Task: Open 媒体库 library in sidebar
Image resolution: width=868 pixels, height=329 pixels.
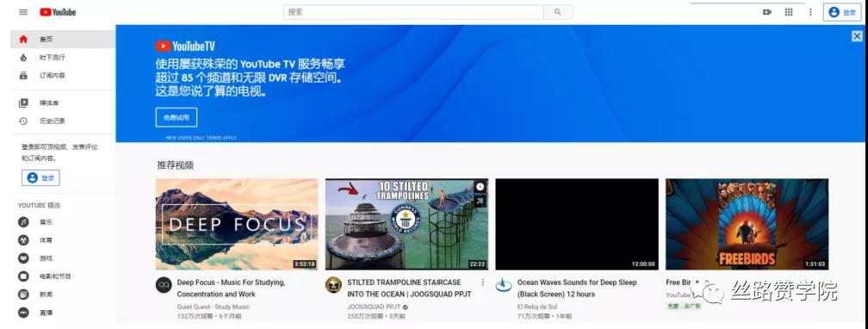Action: 63,103
